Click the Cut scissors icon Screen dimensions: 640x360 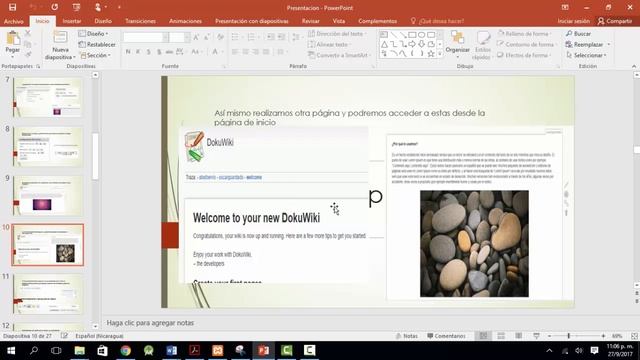[28, 33]
